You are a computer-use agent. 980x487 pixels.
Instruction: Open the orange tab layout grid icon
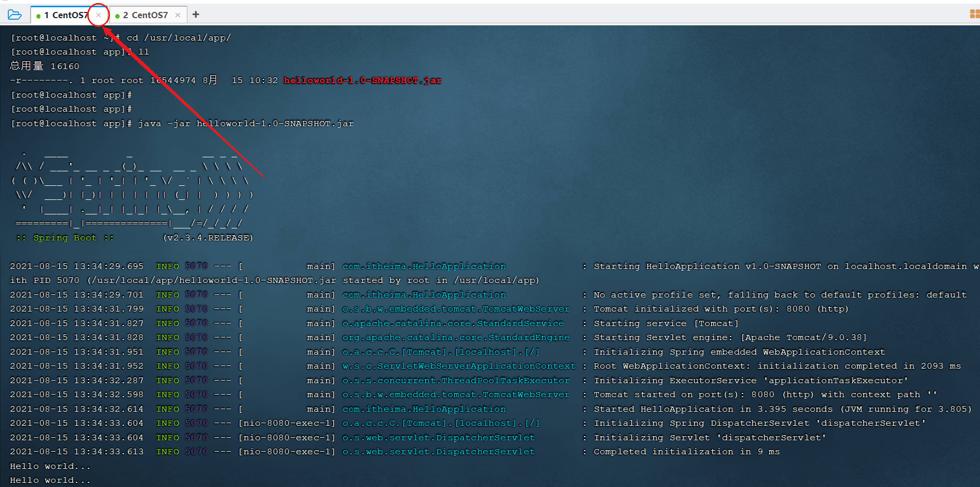974,14
